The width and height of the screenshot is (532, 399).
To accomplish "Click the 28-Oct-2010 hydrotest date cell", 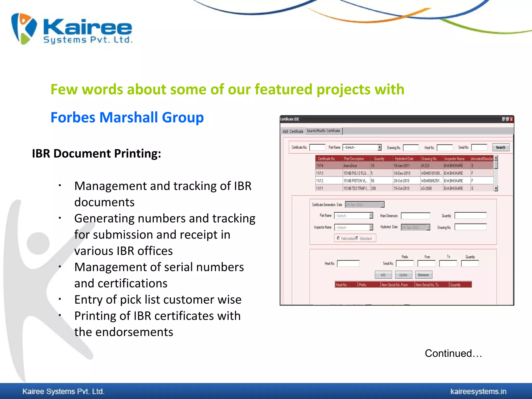I will (407, 181).
